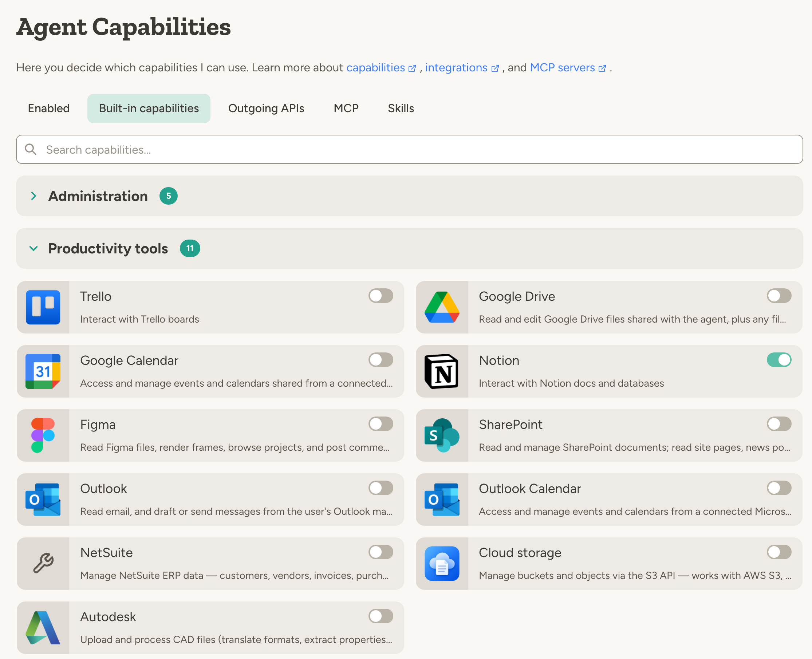The image size is (812, 659).
Task: Click the external-link icon after integrations
Action: (495, 68)
